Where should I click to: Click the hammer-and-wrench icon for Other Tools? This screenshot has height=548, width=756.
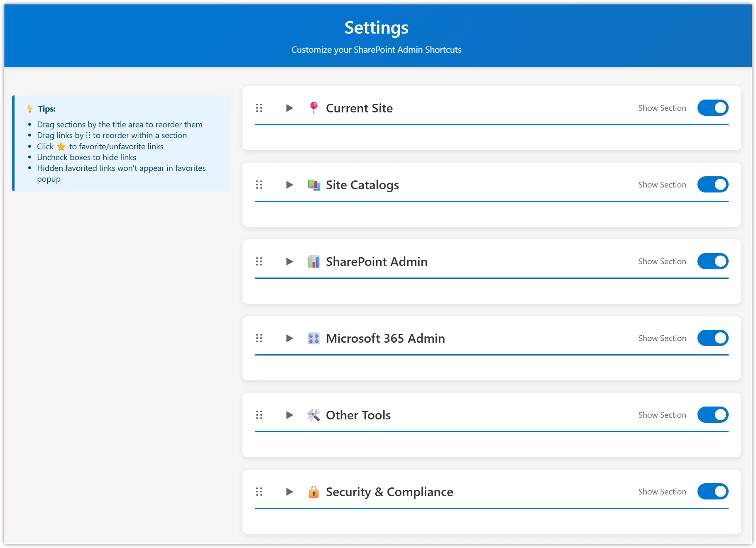[x=314, y=415]
